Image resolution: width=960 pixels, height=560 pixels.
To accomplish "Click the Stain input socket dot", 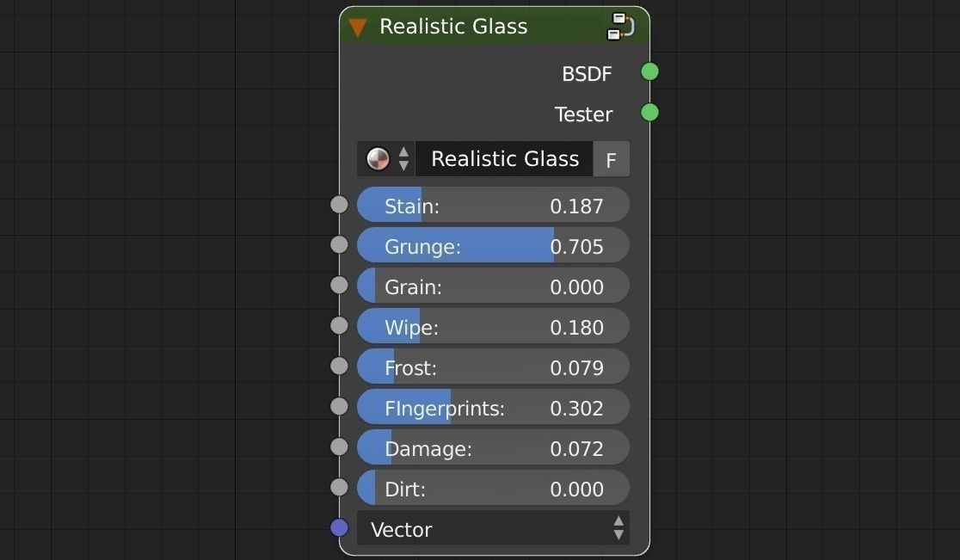I will coord(339,205).
